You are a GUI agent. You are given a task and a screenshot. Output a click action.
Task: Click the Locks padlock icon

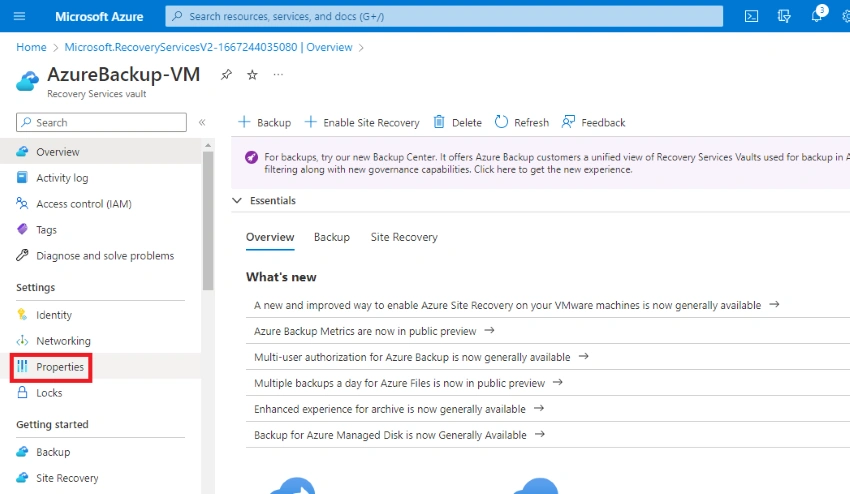pos(22,393)
